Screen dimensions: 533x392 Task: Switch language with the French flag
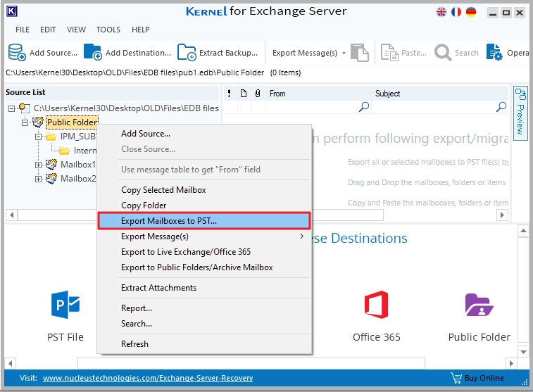456,12
